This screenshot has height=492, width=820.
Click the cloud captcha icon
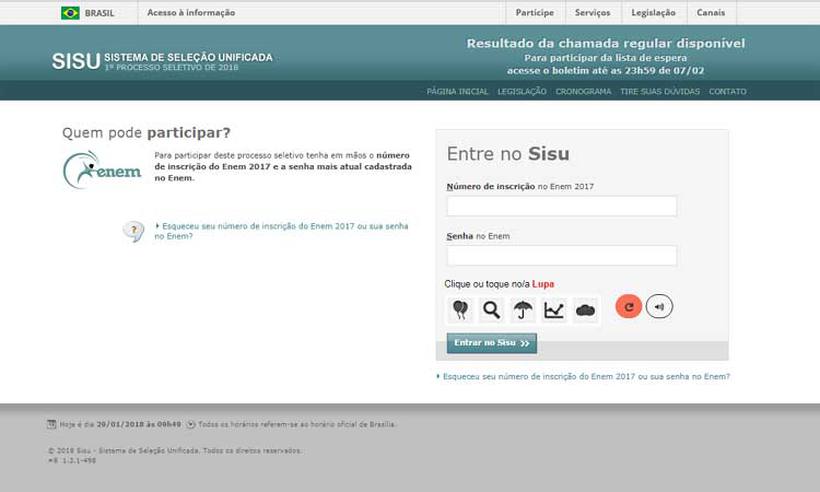coord(585,309)
